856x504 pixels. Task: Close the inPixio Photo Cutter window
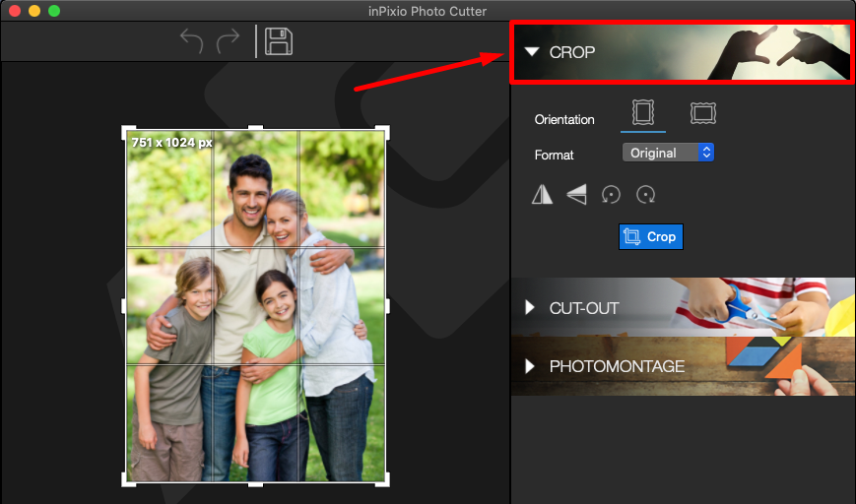[15, 11]
